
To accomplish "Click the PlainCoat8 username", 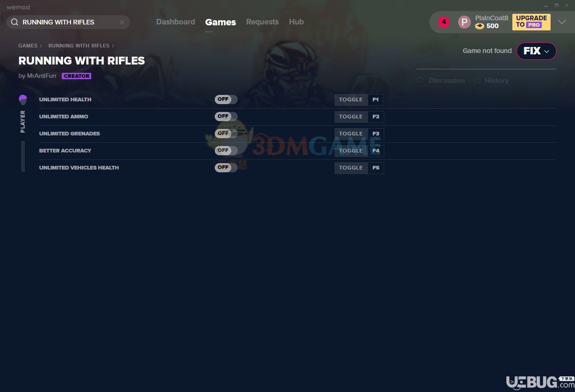I will 492,18.
